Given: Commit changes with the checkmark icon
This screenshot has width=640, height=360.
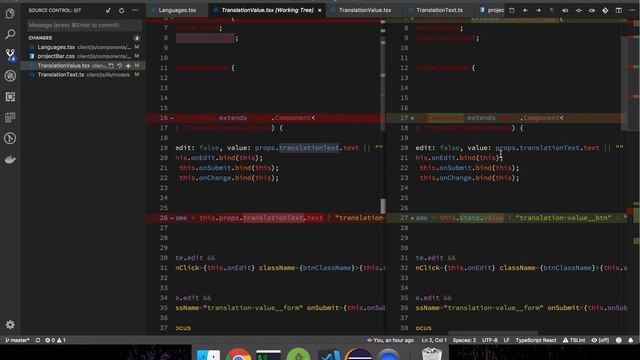Looking at the screenshot, I should 108,10.
